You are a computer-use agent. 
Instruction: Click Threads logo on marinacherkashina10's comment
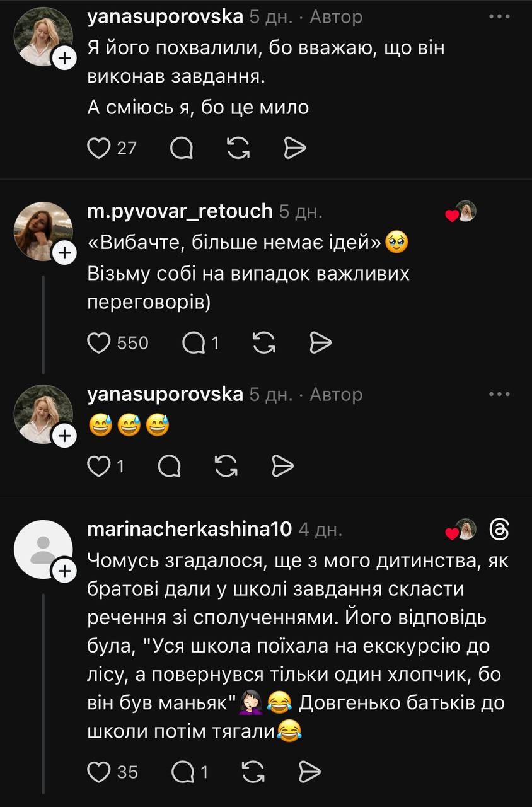click(x=499, y=530)
